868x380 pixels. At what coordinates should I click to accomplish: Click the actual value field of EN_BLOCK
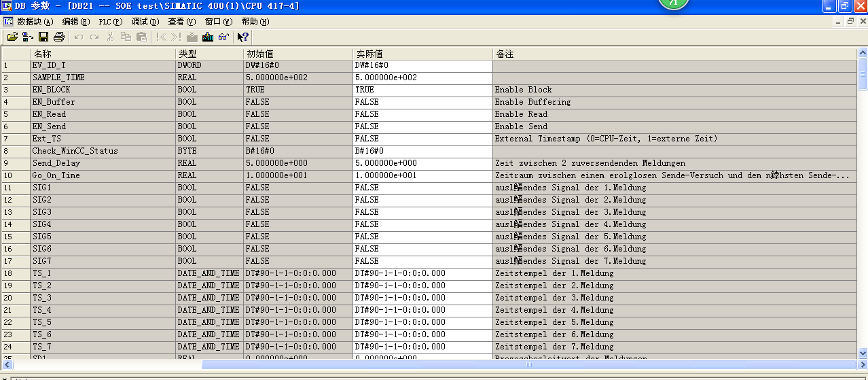tap(422, 90)
